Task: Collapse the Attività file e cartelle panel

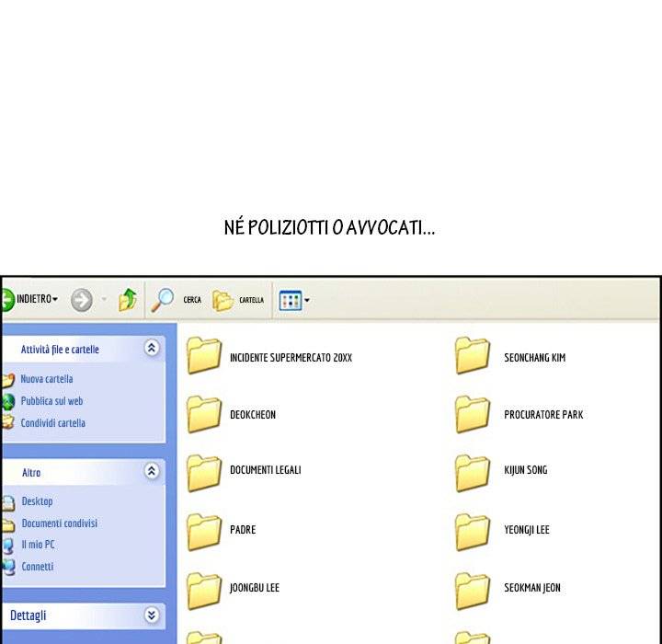Action: (x=152, y=348)
